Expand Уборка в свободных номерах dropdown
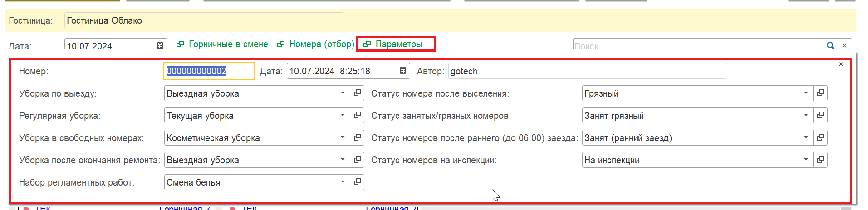This screenshot has width=868, height=210. click(343, 137)
